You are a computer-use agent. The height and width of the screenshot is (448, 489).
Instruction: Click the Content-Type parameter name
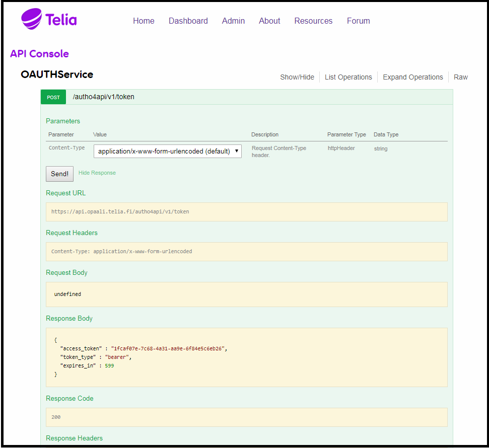67,148
